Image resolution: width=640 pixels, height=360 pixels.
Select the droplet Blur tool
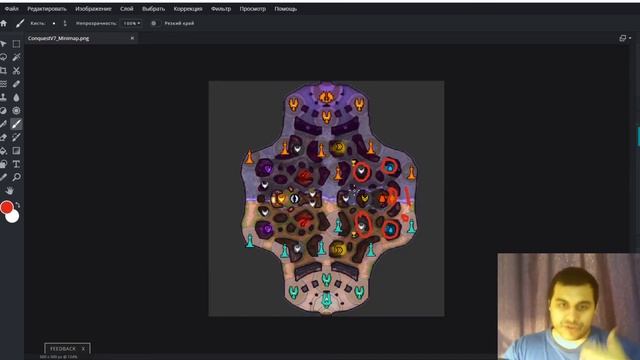point(16,97)
